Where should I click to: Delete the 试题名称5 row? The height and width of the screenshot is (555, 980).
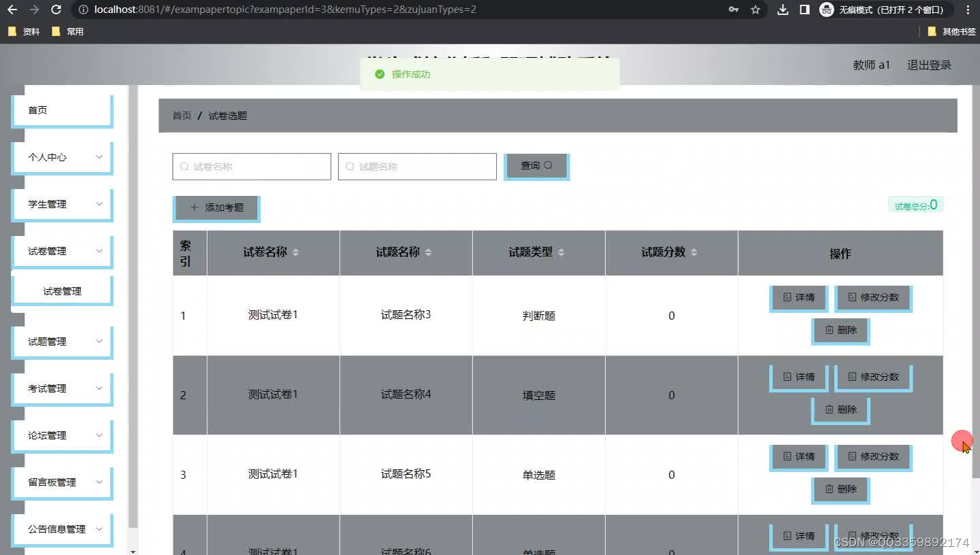841,490
